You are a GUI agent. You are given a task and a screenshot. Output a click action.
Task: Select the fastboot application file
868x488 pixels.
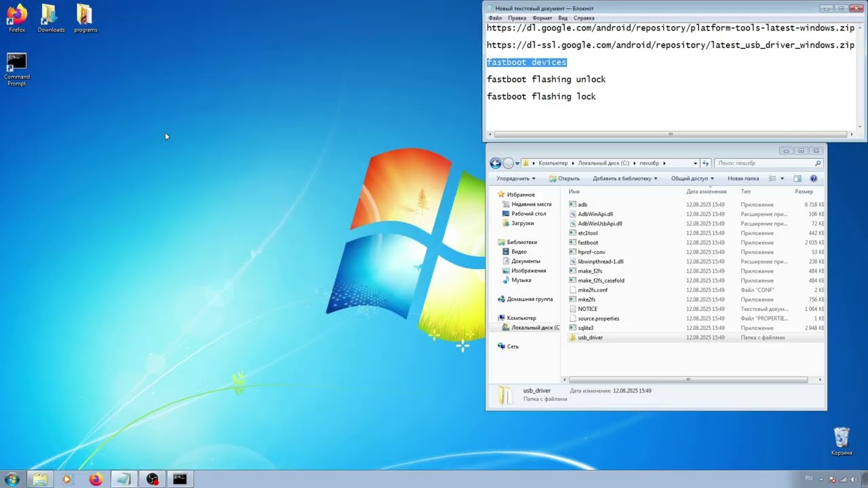coord(588,243)
